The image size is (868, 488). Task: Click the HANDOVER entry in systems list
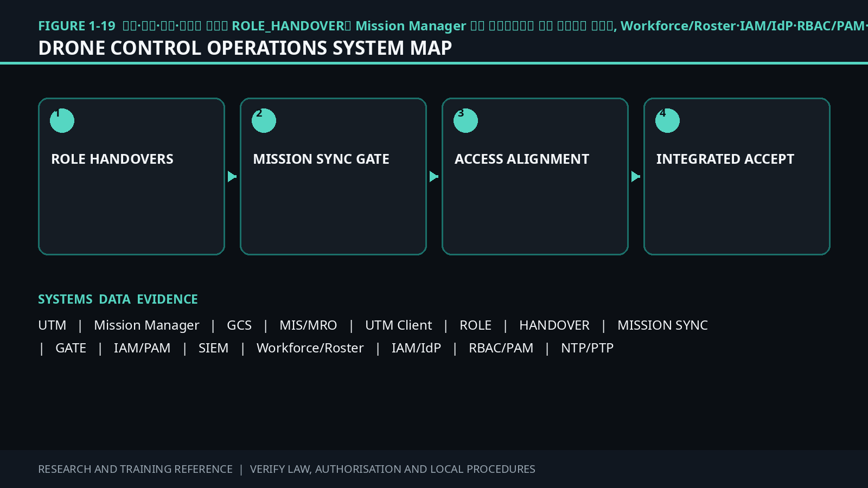click(x=554, y=325)
